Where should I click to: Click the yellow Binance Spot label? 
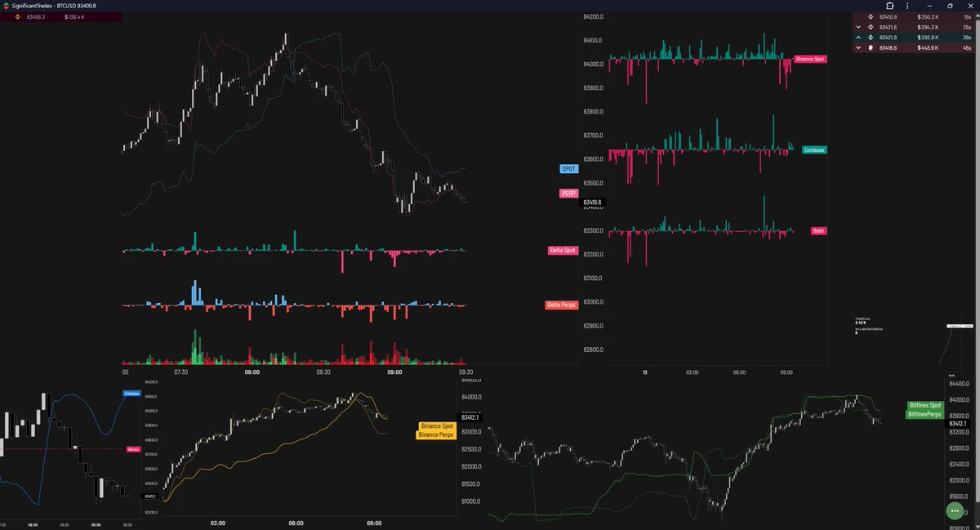tap(437, 426)
